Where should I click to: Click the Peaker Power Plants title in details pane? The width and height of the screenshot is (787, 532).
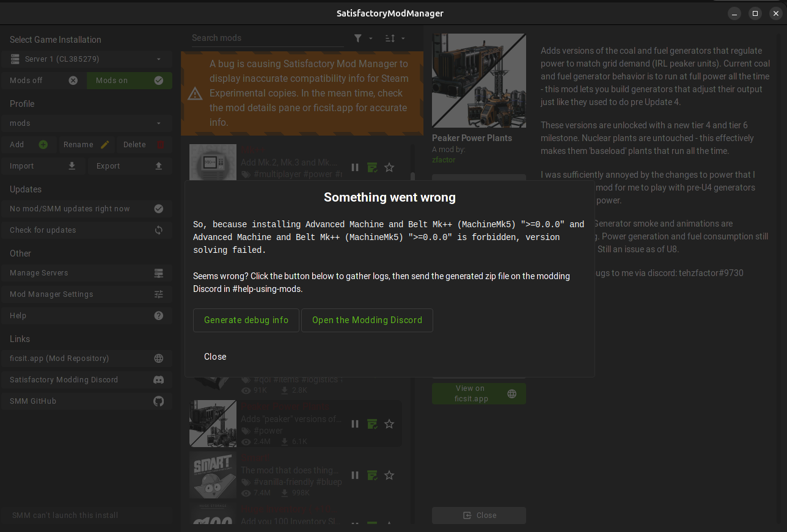click(x=472, y=138)
